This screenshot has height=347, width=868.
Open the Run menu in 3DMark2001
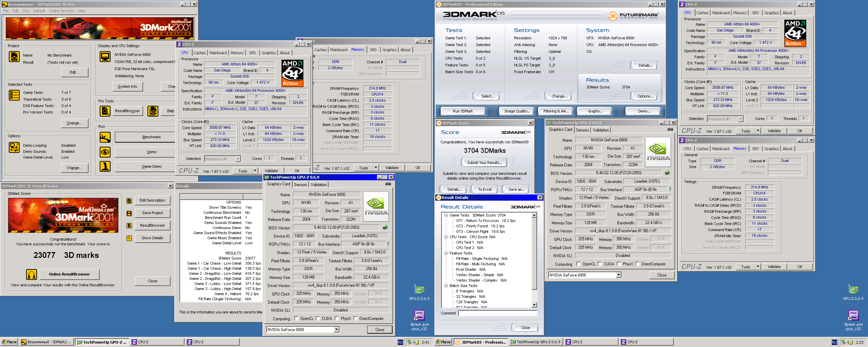26,11
